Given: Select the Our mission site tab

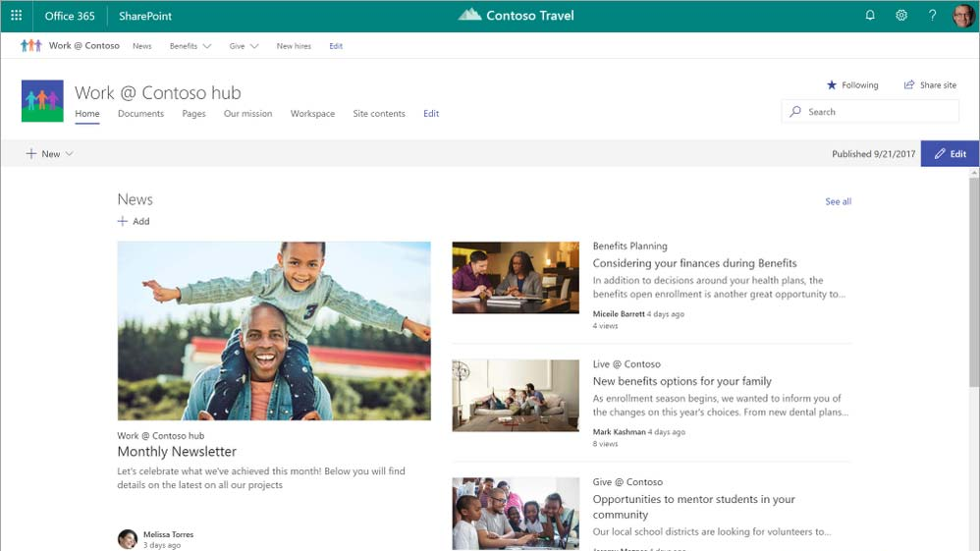Looking at the screenshot, I should (x=248, y=114).
